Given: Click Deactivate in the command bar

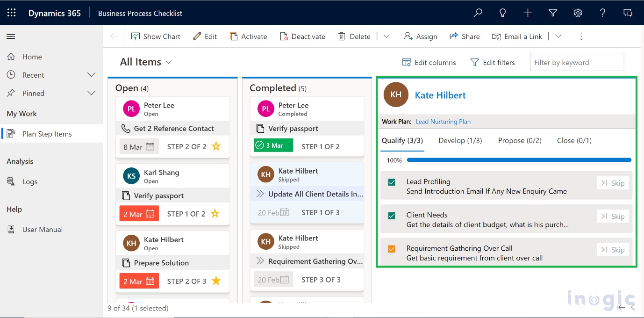Looking at the screenshot, I should tap(302, 36).
